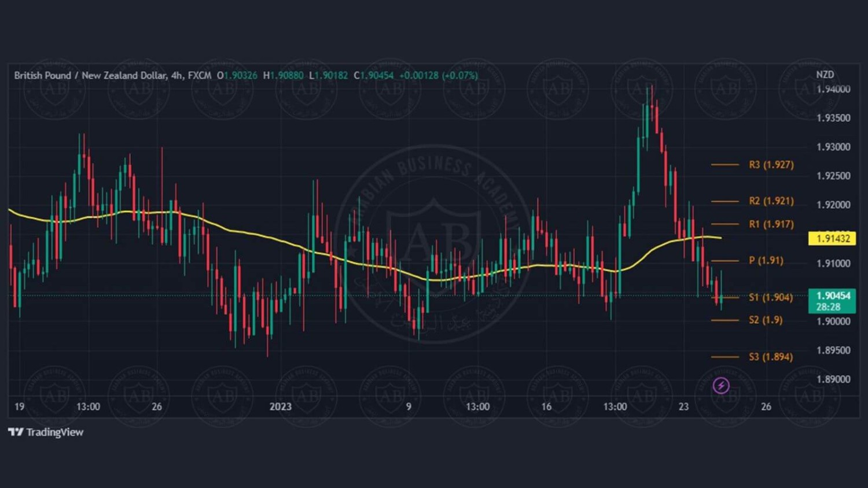Select the S3 (1.894) pivot label
868x488 pixels.
(770, 357)
